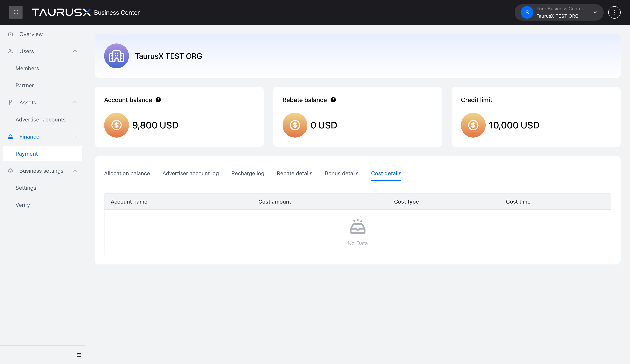Screen dimensions: 630x364
Task: Click the Overview home icon
Action: pyautogui.click(x=10, y=34)
